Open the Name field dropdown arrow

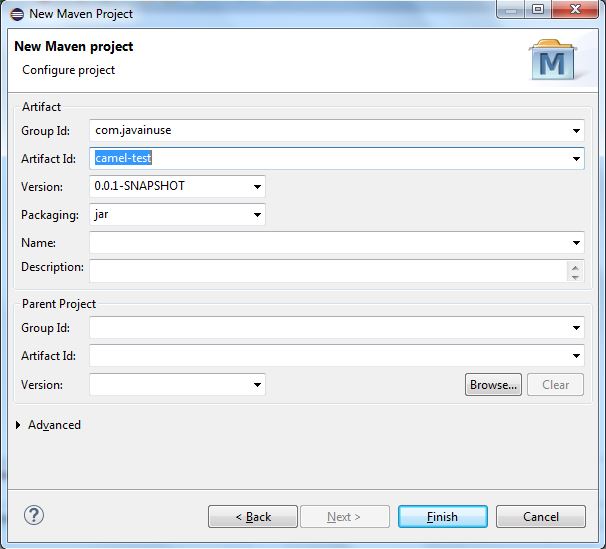577,243
